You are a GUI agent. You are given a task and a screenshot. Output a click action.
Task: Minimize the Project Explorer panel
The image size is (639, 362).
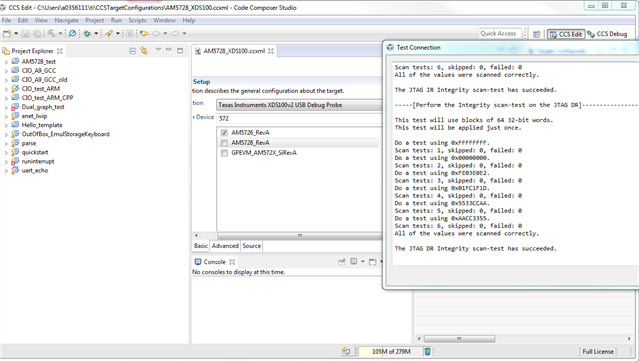coord(169,50)
